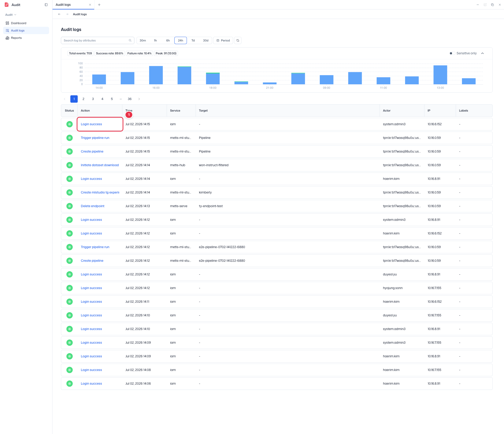Open the Period date picker

click(223, 40)
